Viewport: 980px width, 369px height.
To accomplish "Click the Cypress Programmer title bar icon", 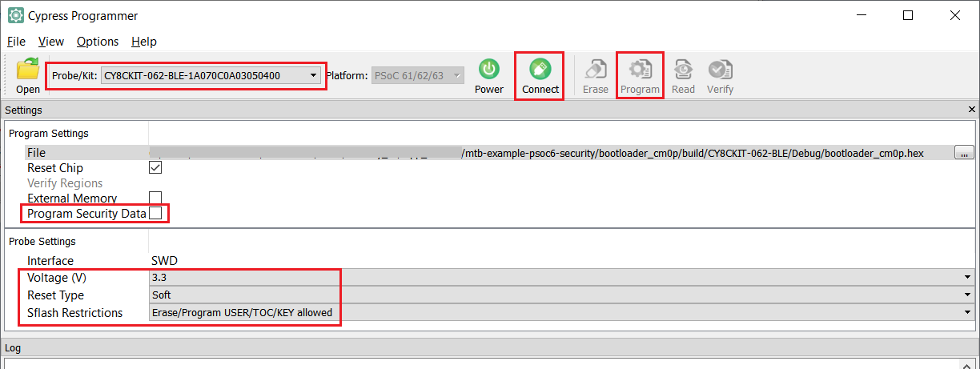I will click(15, 15).
